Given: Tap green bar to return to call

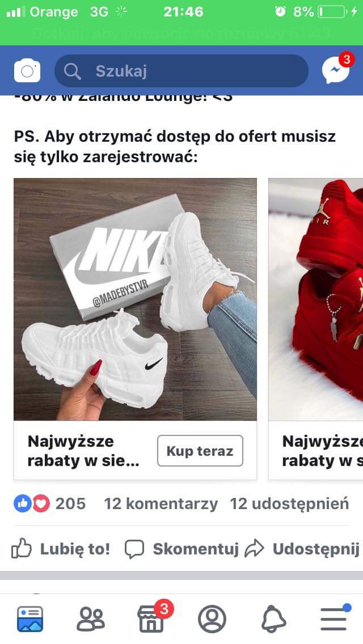Looking at the screenshot, I should pos(181,32).
